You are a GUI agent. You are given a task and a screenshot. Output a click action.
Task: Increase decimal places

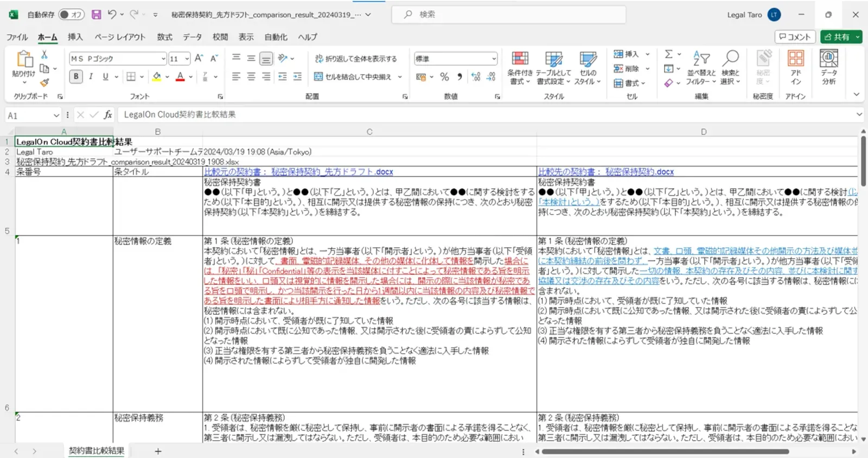[476, 77]
